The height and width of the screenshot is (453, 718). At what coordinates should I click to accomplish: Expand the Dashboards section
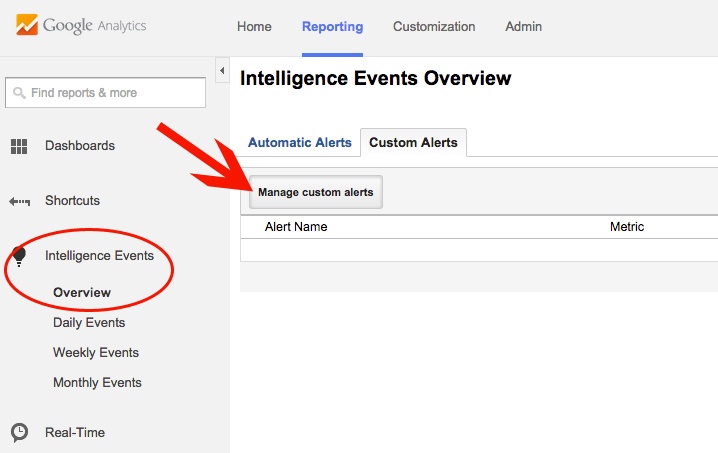80,146
